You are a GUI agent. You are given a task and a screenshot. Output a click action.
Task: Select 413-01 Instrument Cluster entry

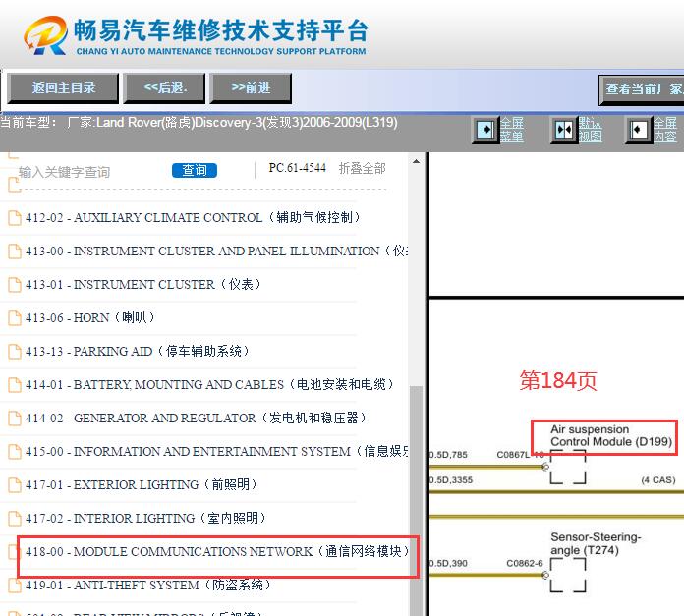coord(143,284)
